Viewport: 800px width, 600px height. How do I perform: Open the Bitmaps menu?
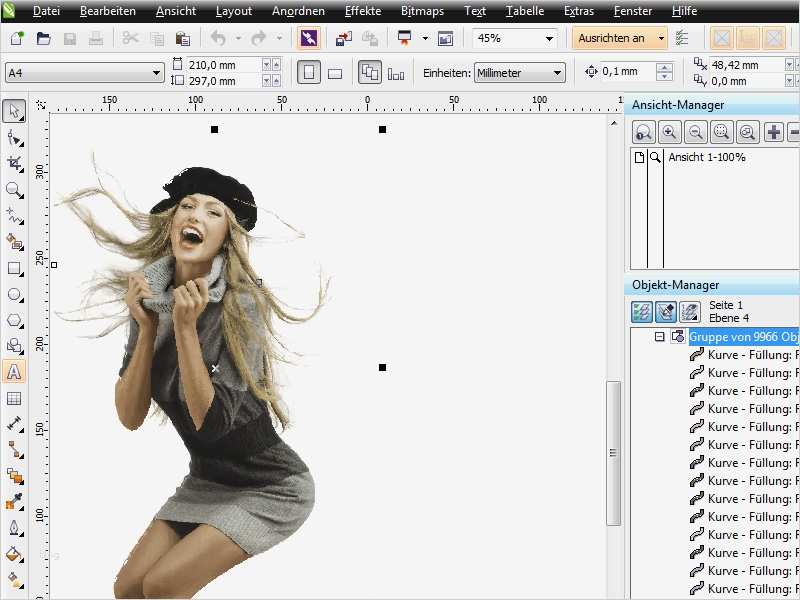[x=421, y=12]
